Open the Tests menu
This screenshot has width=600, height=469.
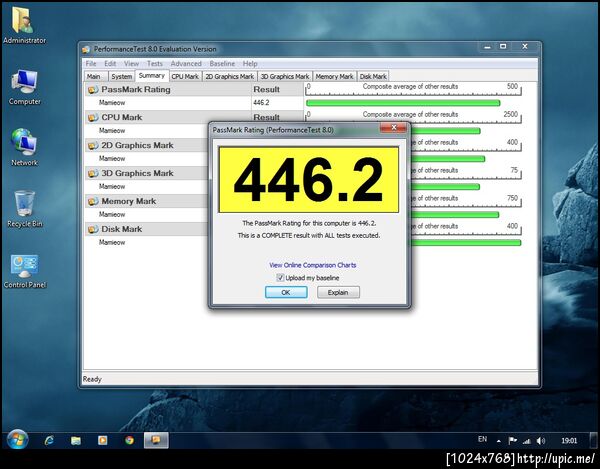(155, 64)
